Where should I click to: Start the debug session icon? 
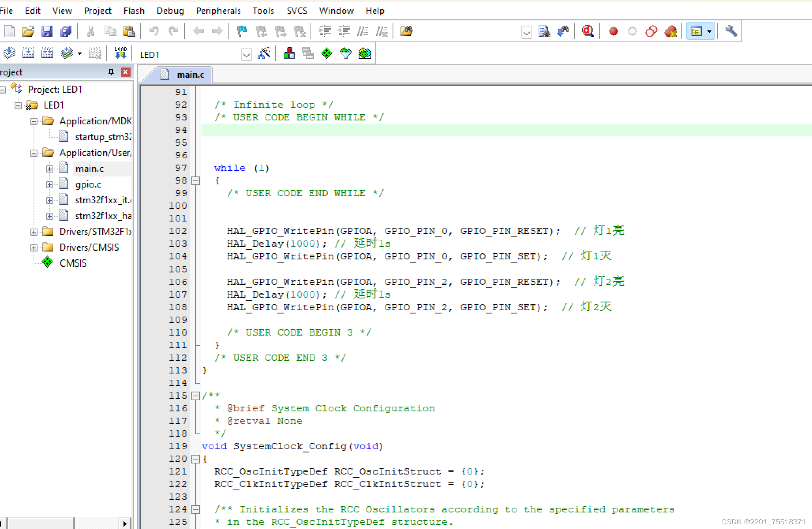[587, 31]
